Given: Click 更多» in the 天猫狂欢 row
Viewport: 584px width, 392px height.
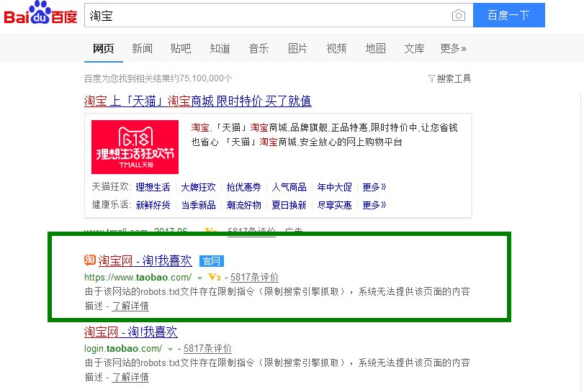Looking at the screenshot, I should 374,187.
